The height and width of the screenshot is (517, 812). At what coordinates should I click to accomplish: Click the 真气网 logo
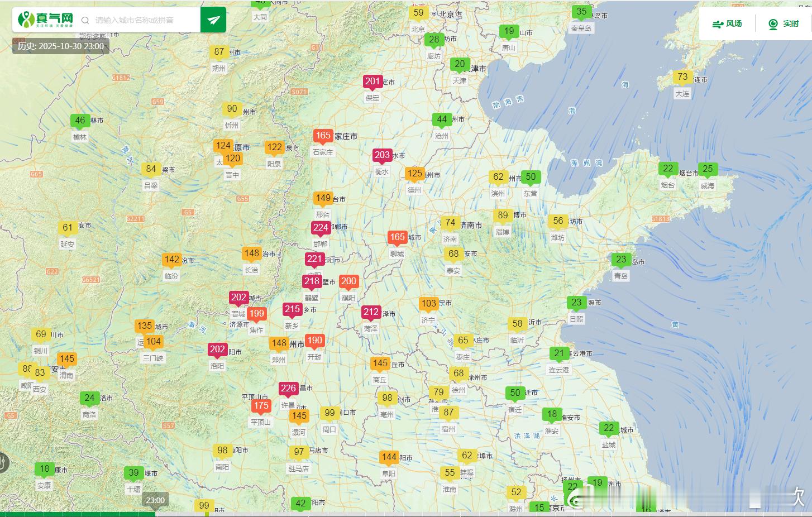click(46, 20)
